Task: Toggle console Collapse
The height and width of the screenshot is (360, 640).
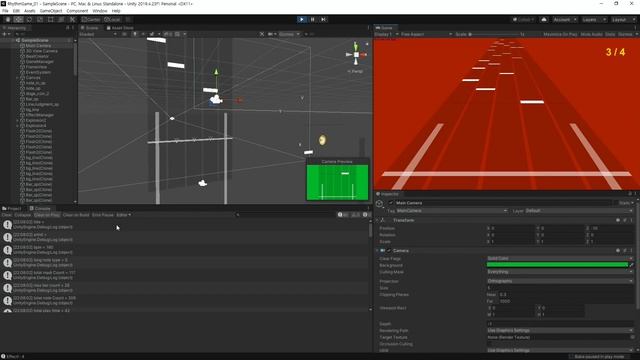Action: click(x=22, y=215)
